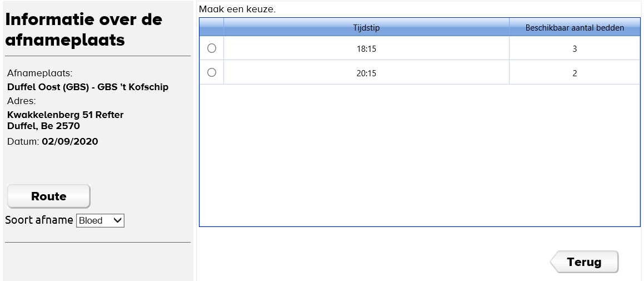Click the Informatie over de afnameplaats heading
The height and width of the screenshot is (281, 644).
[x=83, y=29]
